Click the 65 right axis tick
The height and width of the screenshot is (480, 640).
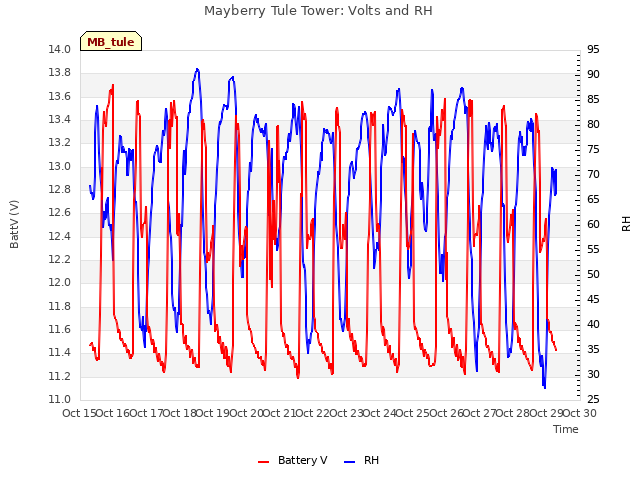click(x=593, y=199)
